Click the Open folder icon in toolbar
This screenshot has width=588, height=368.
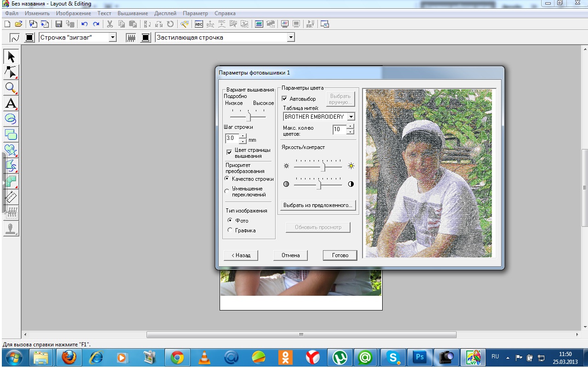point(18,24)
